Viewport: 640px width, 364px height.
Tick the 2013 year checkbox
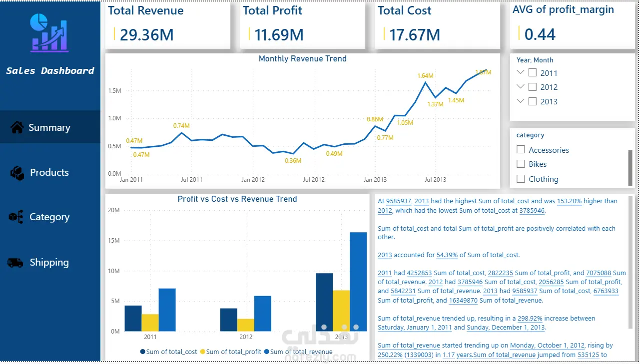(533, 101)
